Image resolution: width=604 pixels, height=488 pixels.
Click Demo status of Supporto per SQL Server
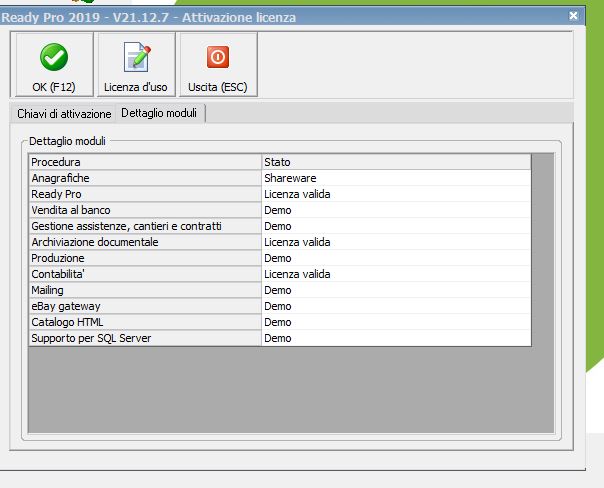tap(396, 338)
